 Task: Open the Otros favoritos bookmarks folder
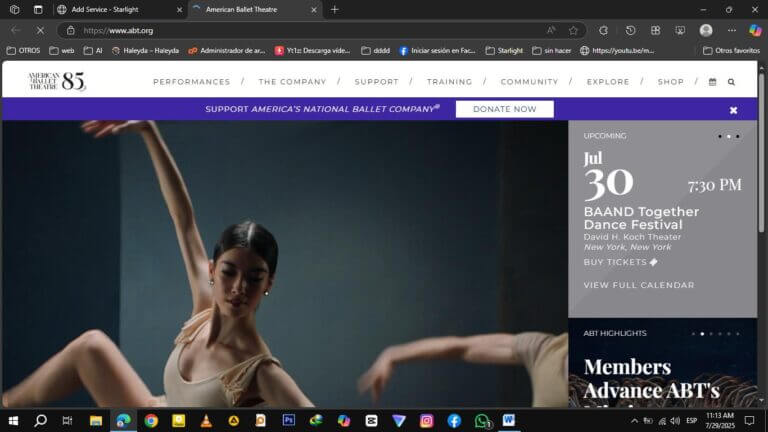pos(731,50)
